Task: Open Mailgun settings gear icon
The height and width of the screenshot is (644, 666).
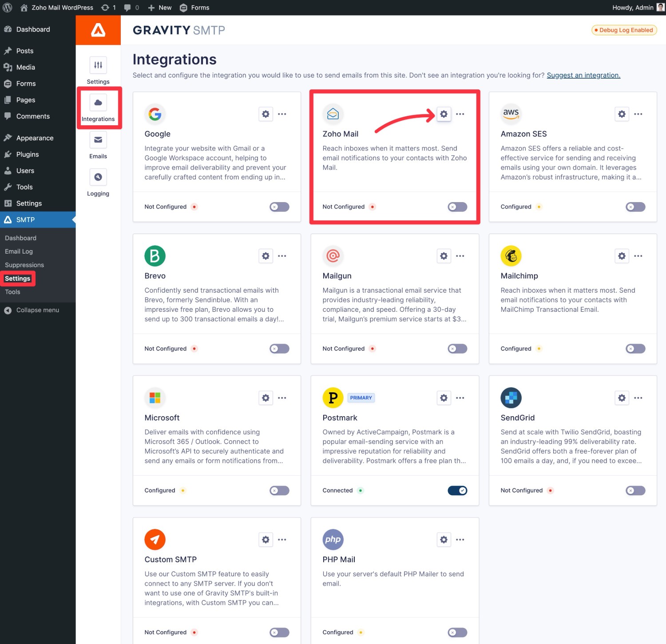Action: tap(444, 256)
